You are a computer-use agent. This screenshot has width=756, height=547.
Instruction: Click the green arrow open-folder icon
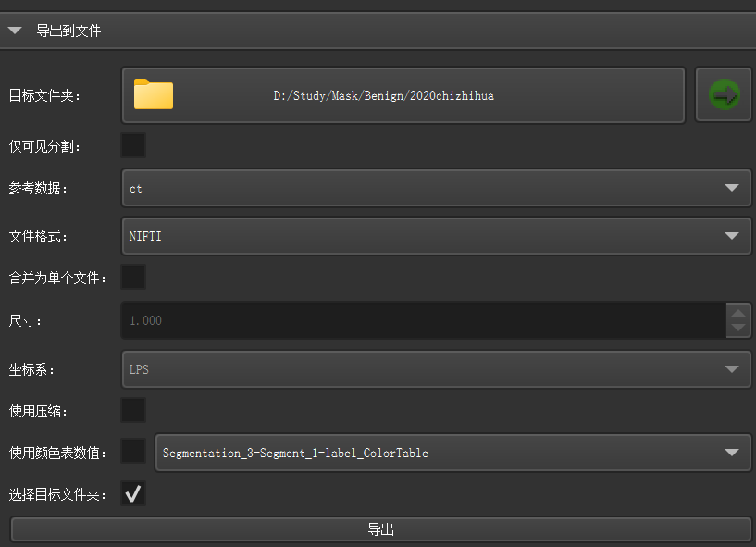[724, 94]
